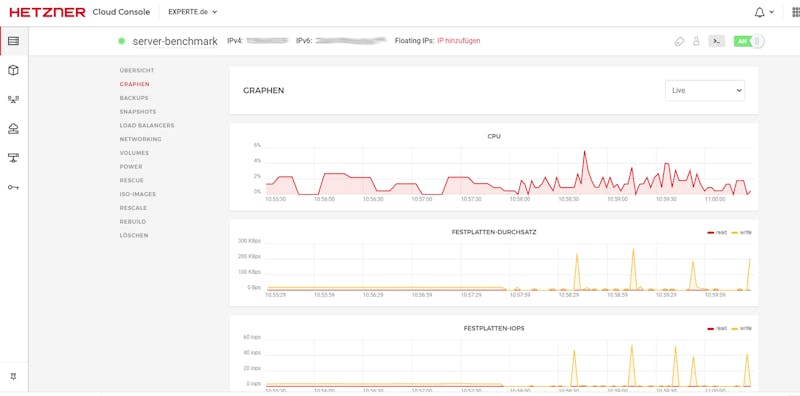800x396 pixels.
Task: Open the Networks icon in sidebar
Action: coord(14,100)
